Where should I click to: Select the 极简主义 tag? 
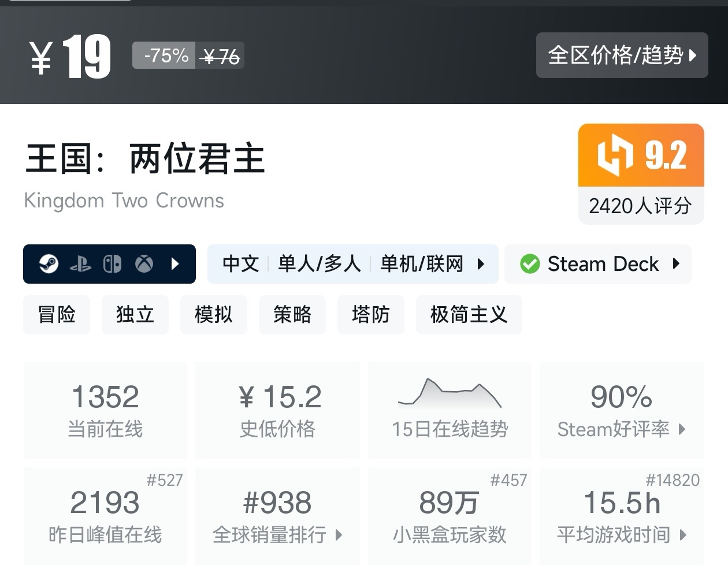point(469,315)
